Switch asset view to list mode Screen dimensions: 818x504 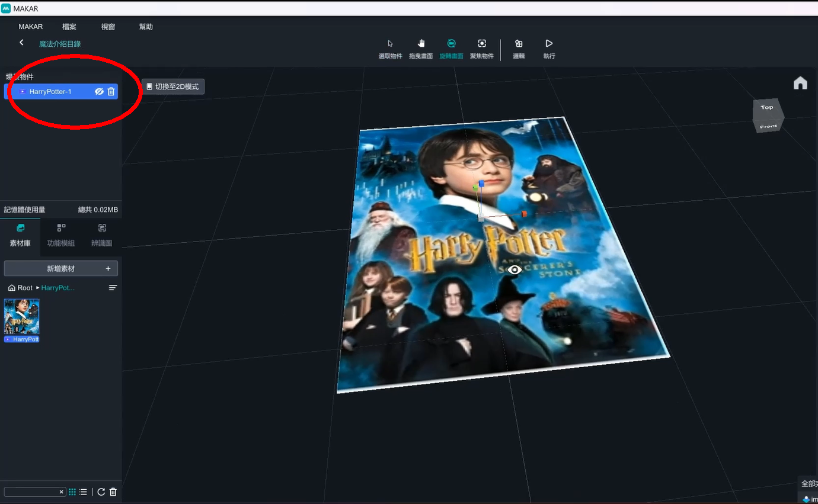83,492
